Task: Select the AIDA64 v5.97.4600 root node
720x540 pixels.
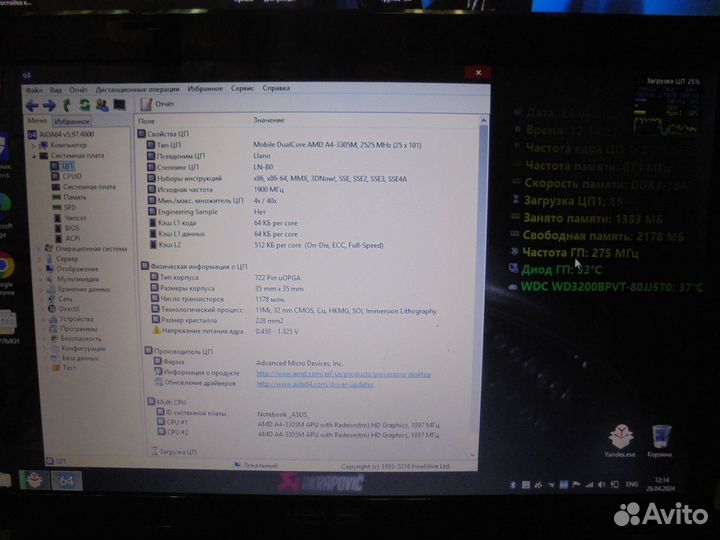Action: pyautogui.click(x=61, y=135)
